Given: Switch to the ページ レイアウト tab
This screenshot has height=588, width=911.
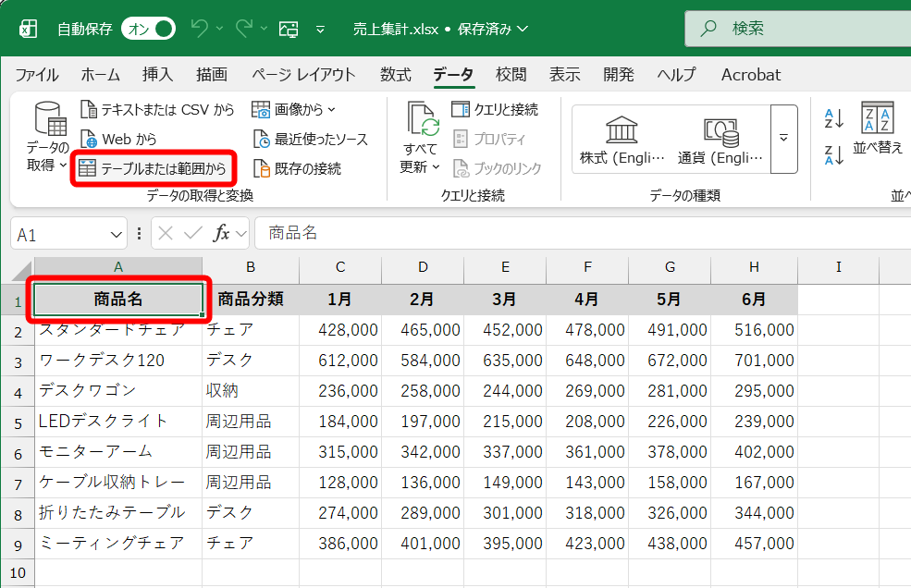Looking at the screenshot, I should [x=303, y=74].
